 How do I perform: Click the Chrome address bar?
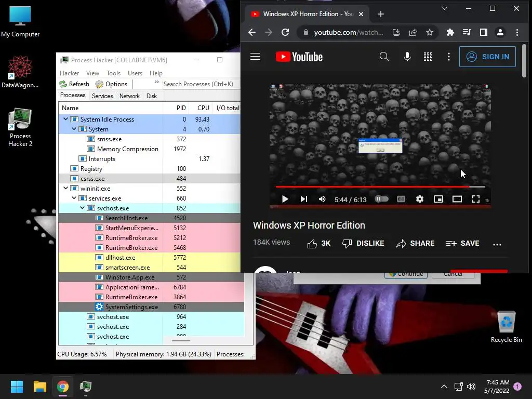pyautogui.click(x=349, y=32)
